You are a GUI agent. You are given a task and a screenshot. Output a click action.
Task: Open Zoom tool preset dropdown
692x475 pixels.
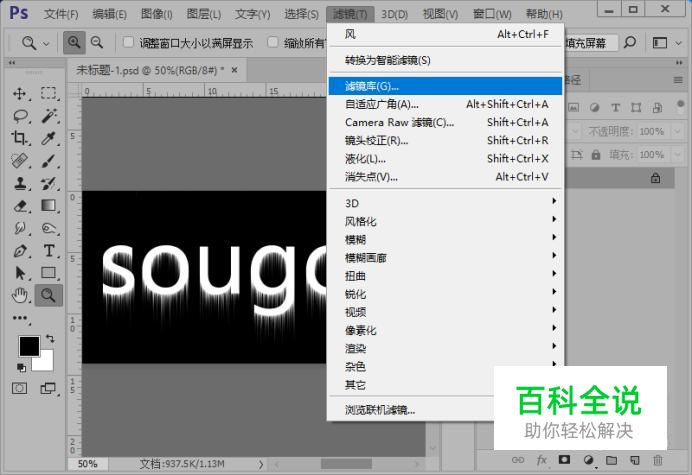click(46, 43)
